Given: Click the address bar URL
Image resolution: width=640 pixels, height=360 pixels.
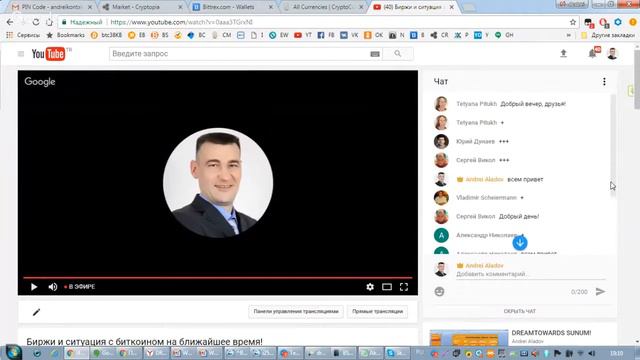Looking at the screenshot, I should (x=182, y=22).
